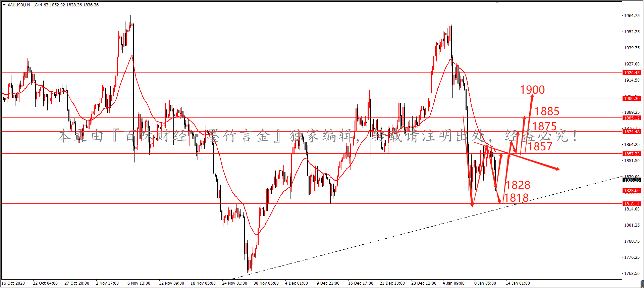This screenshot has height=288, width=644.
Task: Click the 14 Jan 01:00 time label
Action: 518,283
